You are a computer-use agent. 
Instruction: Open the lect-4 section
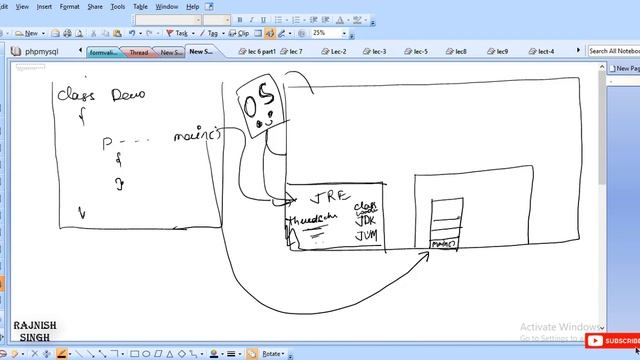coord(542,51)
